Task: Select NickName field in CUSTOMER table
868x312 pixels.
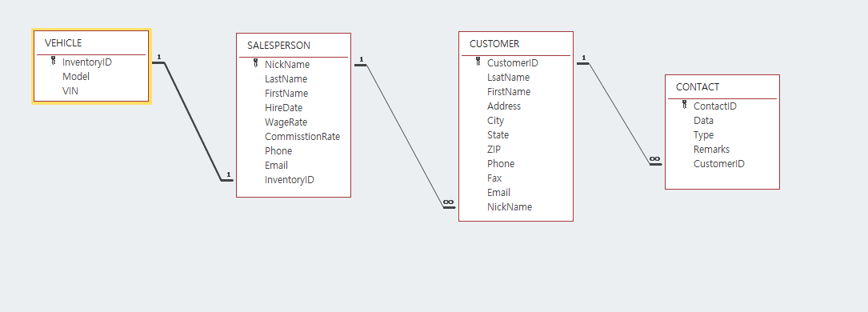Action: click(510, 207)
